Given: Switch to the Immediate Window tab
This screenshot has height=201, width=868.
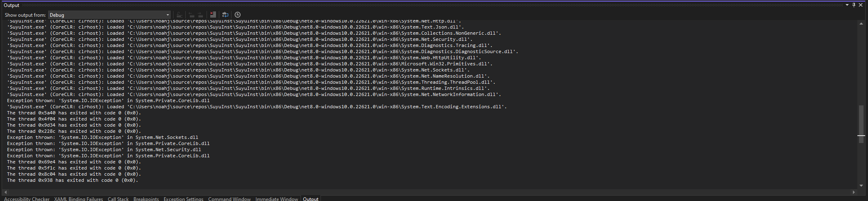Looking at the screenshot, I should (277, 199).
